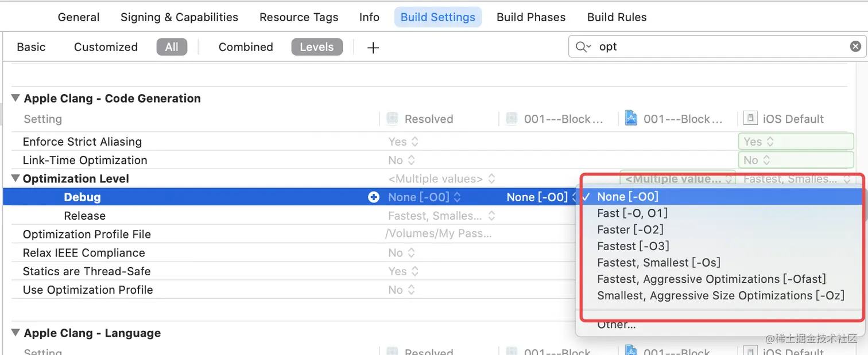Click the Resolved column icon
Viewport: 868px width, 355px height.
(x=393, y=119)
